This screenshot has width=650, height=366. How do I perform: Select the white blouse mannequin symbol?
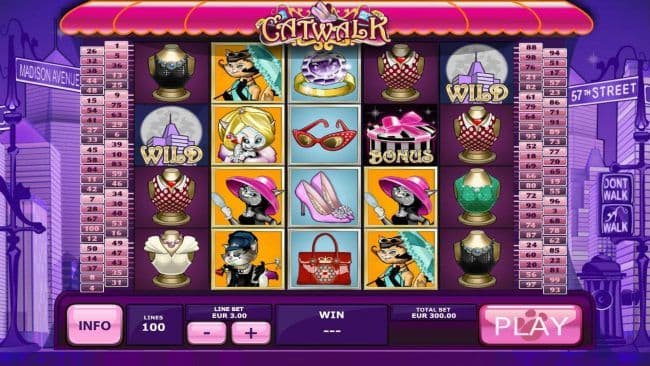[x=171, y=259]
